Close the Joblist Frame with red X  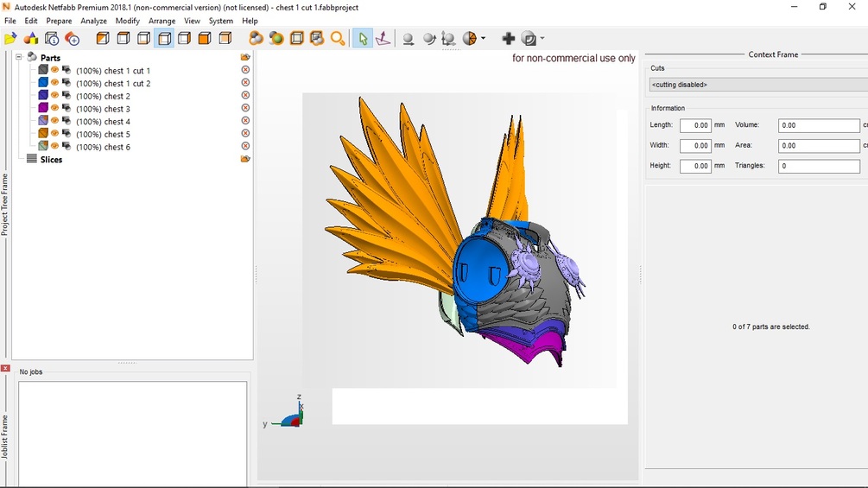5,369
